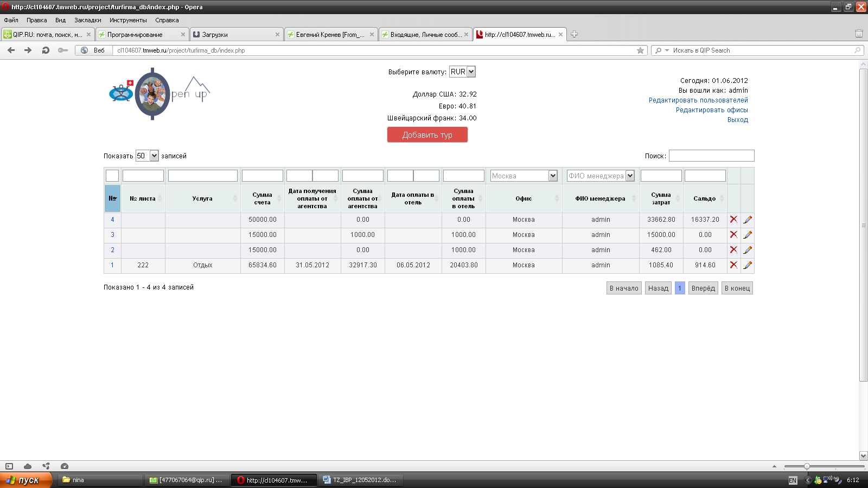This screenshot has width=868, height=488.
Task: Log out via the Выход link
Action: 738,120
